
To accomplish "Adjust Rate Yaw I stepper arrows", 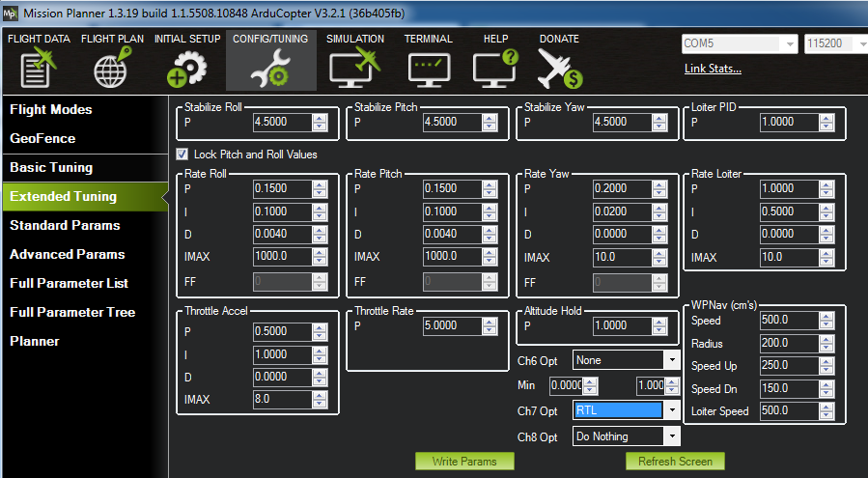I will point(659,211).
